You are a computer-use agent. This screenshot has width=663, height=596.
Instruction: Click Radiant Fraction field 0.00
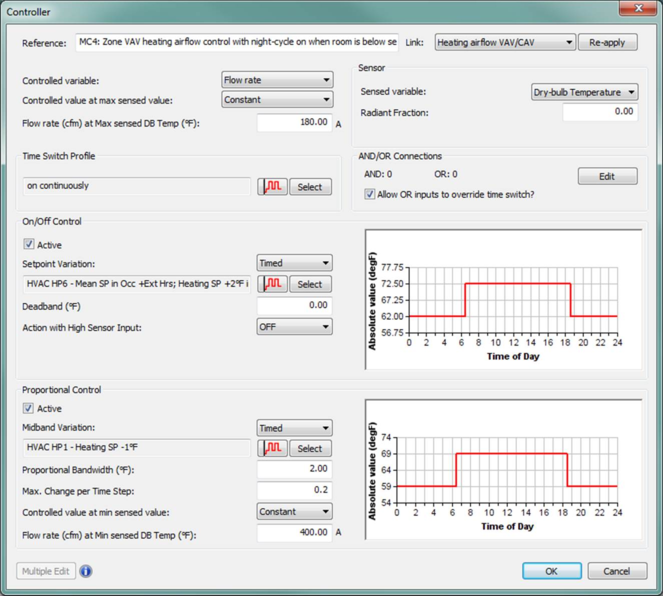(x=600, y=112)
